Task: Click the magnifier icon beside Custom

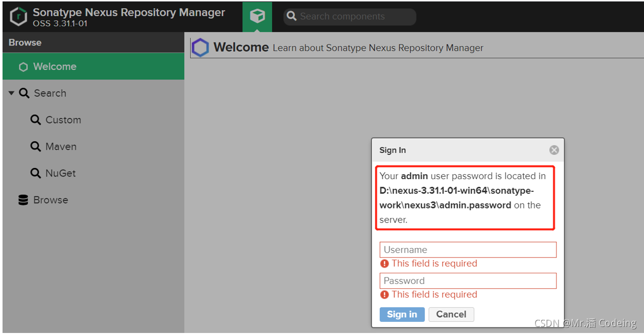Action: (x=35, y=120)
